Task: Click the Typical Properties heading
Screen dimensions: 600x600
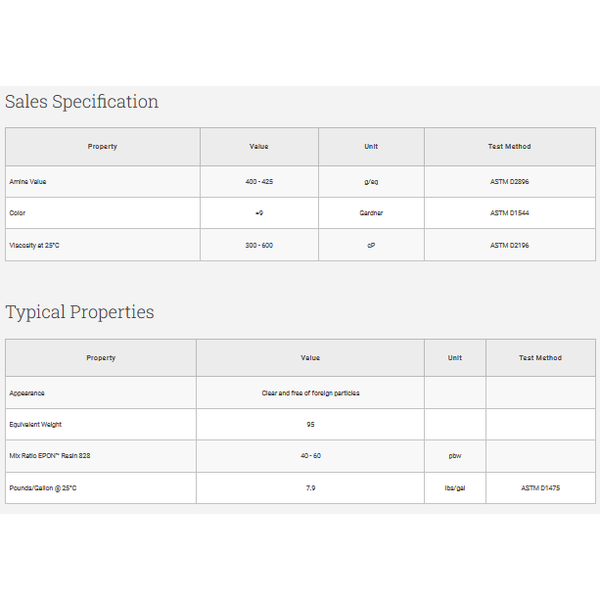Action: 80,312
